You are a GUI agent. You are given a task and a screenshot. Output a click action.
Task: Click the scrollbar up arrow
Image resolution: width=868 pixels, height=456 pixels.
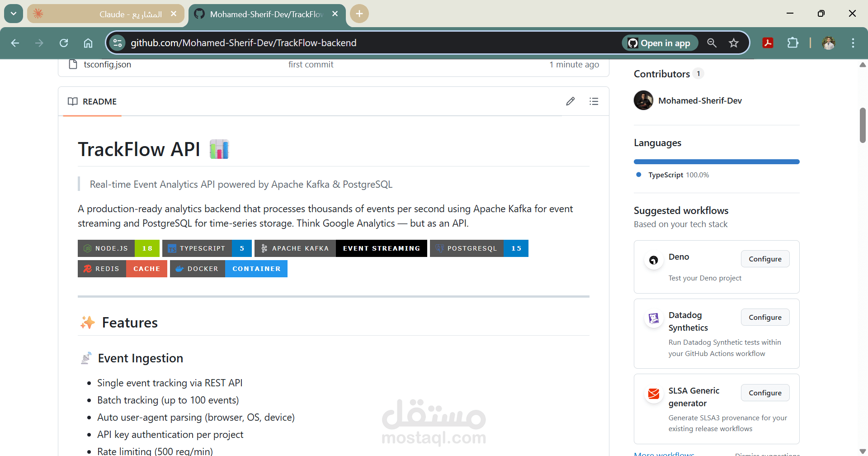(863, 65)
